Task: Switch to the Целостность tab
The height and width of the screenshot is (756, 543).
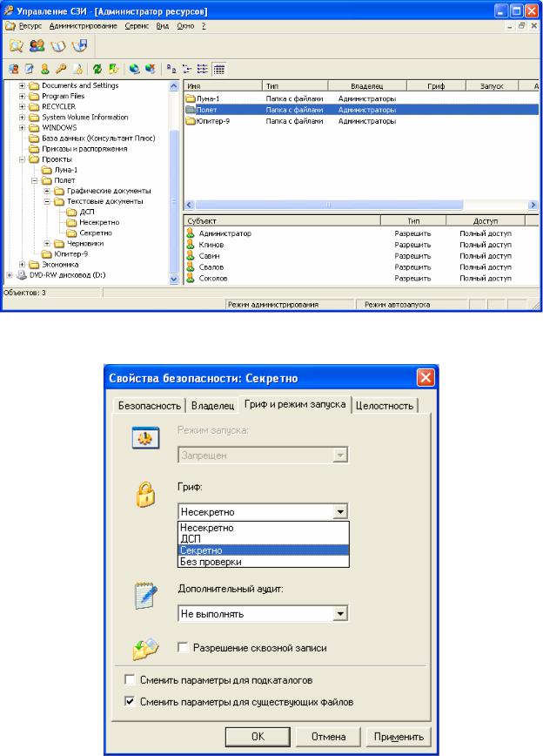Action: (385, 406)
